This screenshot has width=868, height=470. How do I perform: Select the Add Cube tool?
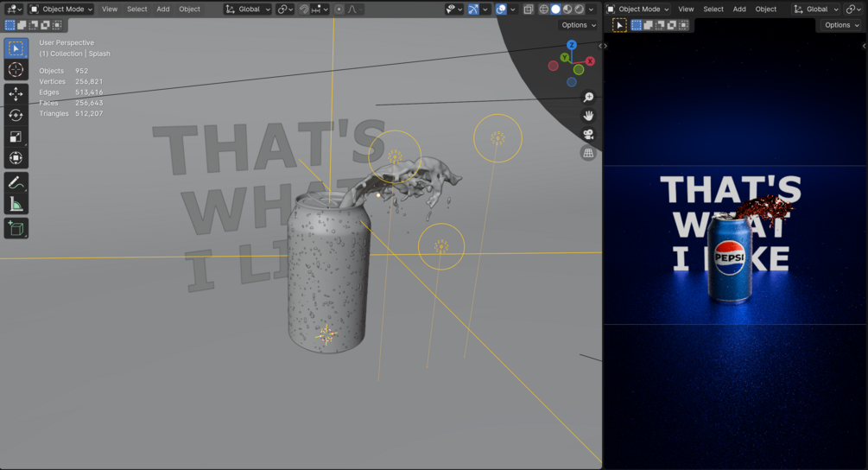point(16,229)
